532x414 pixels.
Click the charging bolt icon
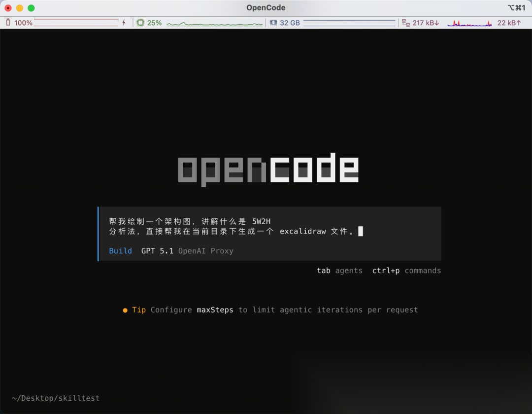(x=124, y=23)
